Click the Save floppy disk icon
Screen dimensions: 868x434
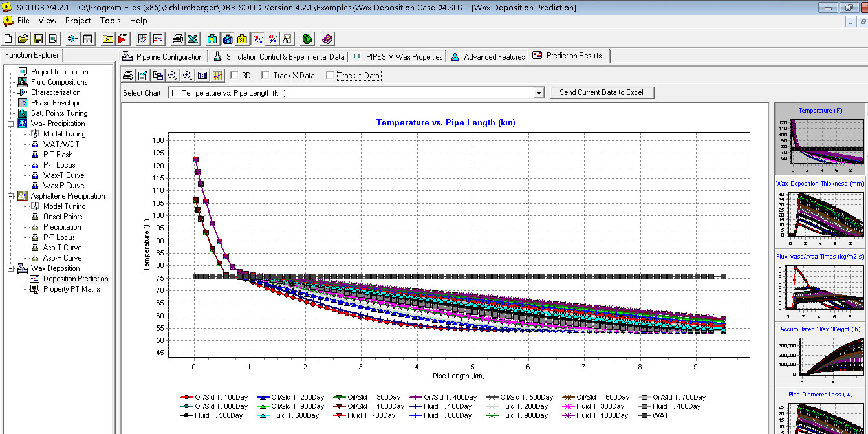[x=38, y=39]
